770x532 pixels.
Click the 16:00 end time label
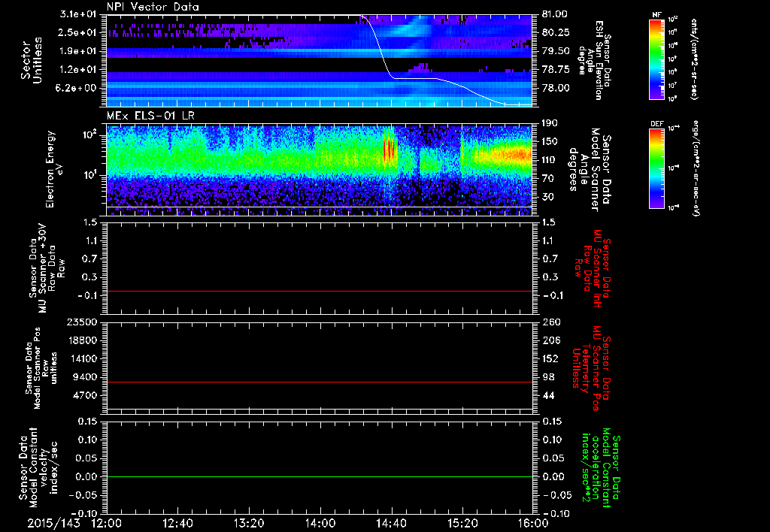(533, 524)
